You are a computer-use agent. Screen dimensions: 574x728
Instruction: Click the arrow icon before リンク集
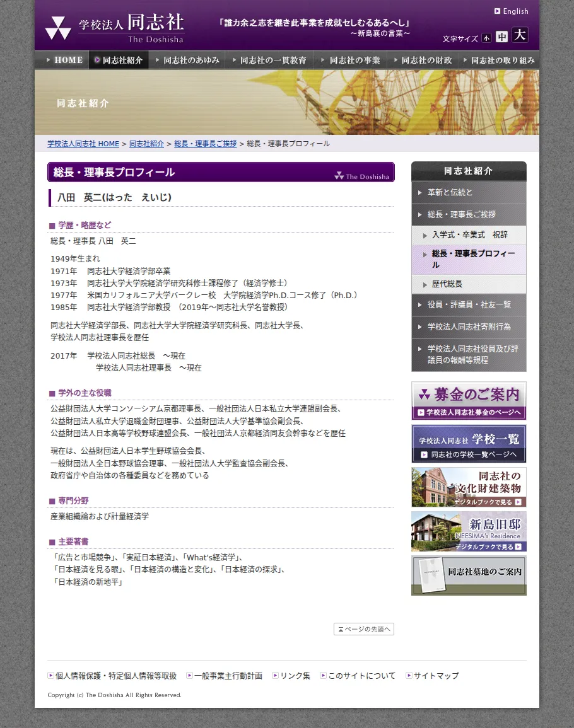[275, 676]
